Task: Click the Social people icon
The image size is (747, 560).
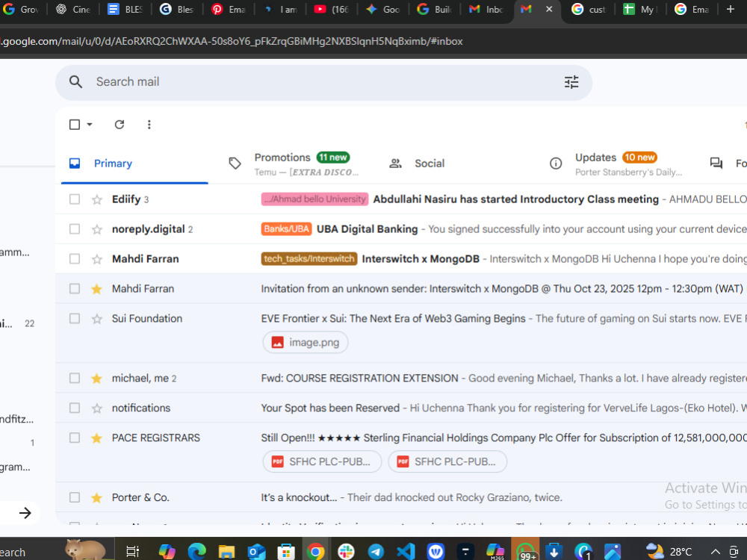Action: click(x=395, y=164)
